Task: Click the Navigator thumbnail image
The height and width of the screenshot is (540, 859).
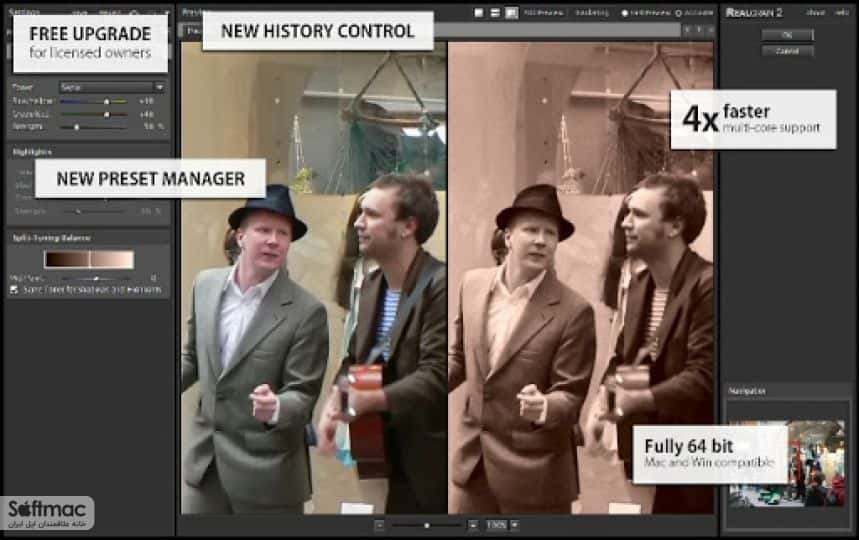Action: coord(787,463)
